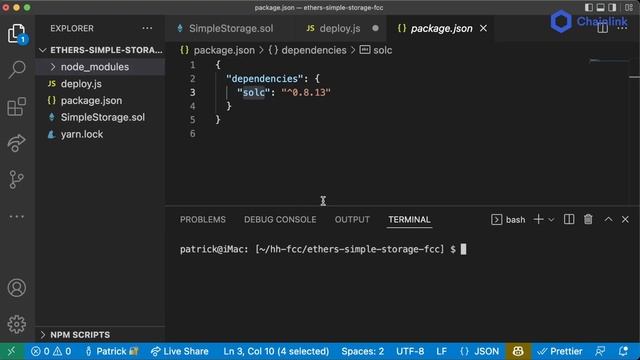Click the Copilot status icon
Image resolution: width=640 pixels, height=360 pixels.
point(518,351)
